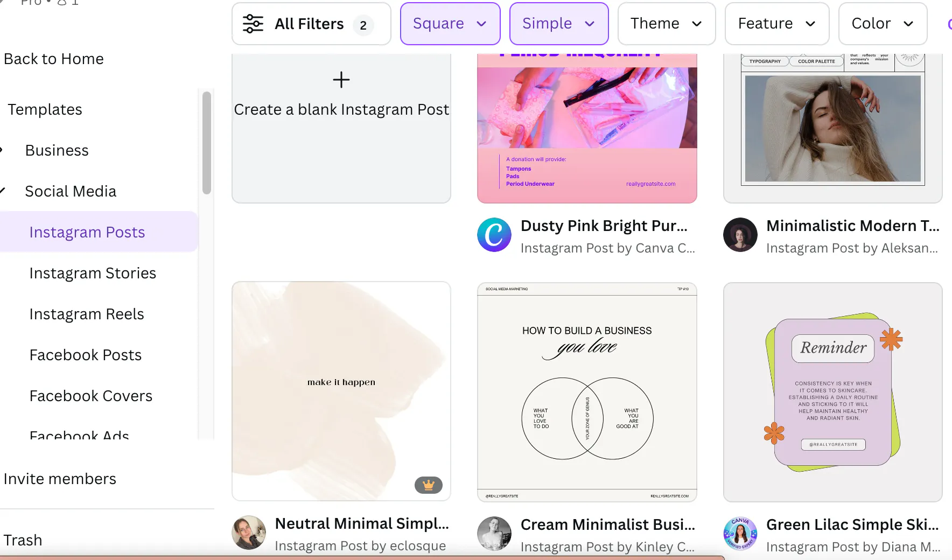Click the All Filters sliders icon
This screenshot has height=560, width=952.
coord(253,24)
